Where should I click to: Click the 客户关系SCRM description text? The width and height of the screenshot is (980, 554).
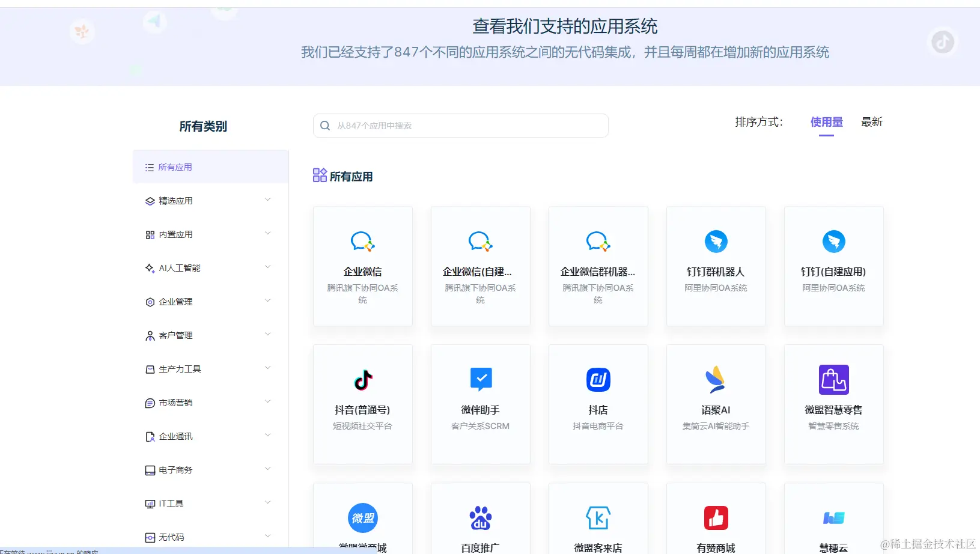(480, 427)
